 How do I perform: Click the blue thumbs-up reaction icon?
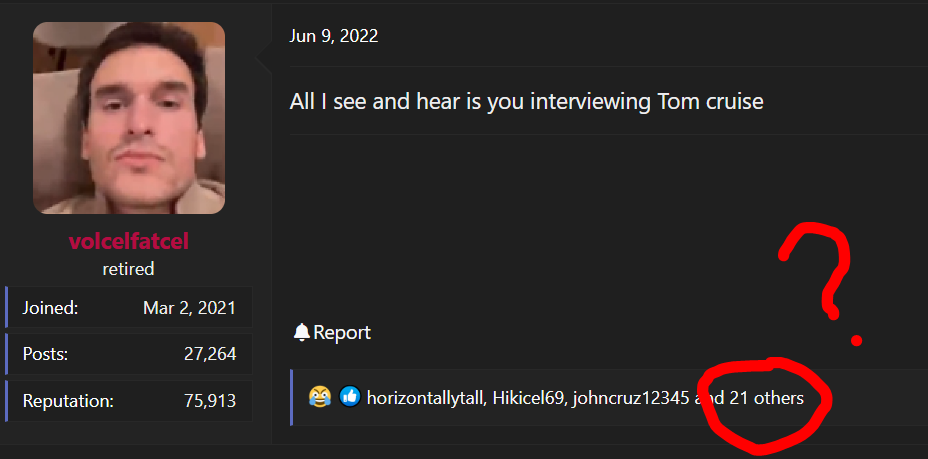click(x=349, y=397)
